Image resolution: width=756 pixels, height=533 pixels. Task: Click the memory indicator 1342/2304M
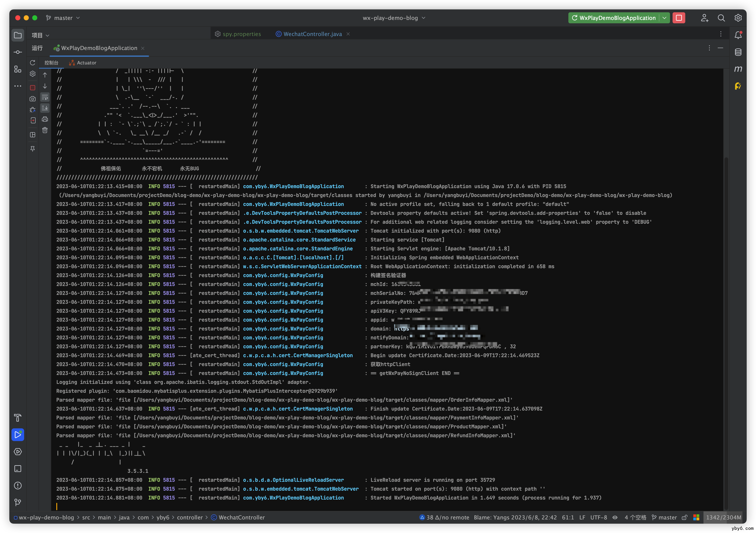(x=723, y=517)
